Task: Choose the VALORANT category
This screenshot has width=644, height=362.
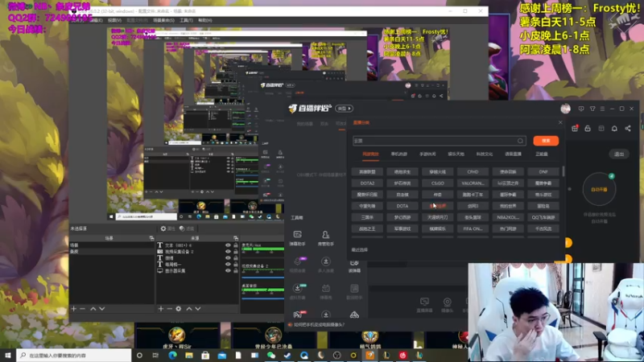Action: pyautogui.click(x=473, y=183)
